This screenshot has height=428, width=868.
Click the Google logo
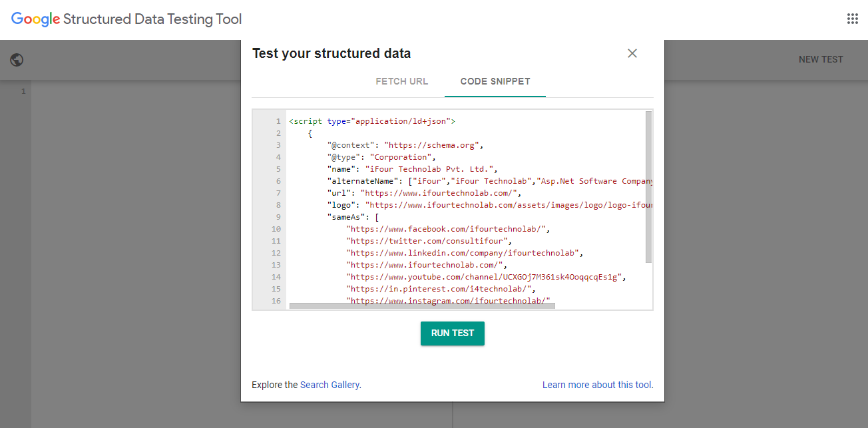[x=35, y=19]
